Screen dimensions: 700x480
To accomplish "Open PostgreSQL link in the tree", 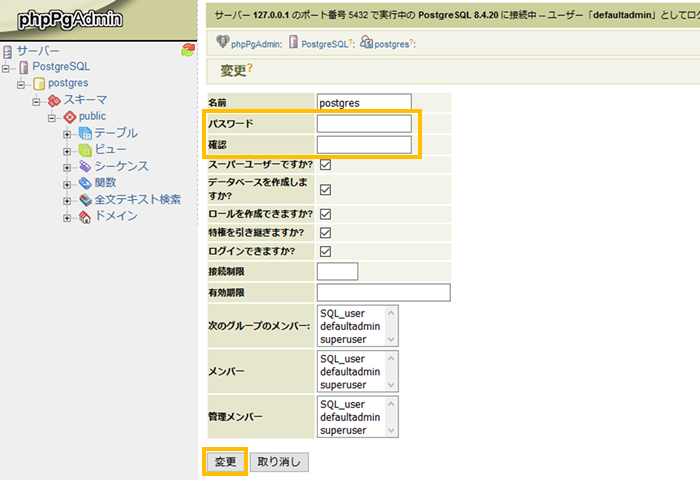I will point(61,67).
